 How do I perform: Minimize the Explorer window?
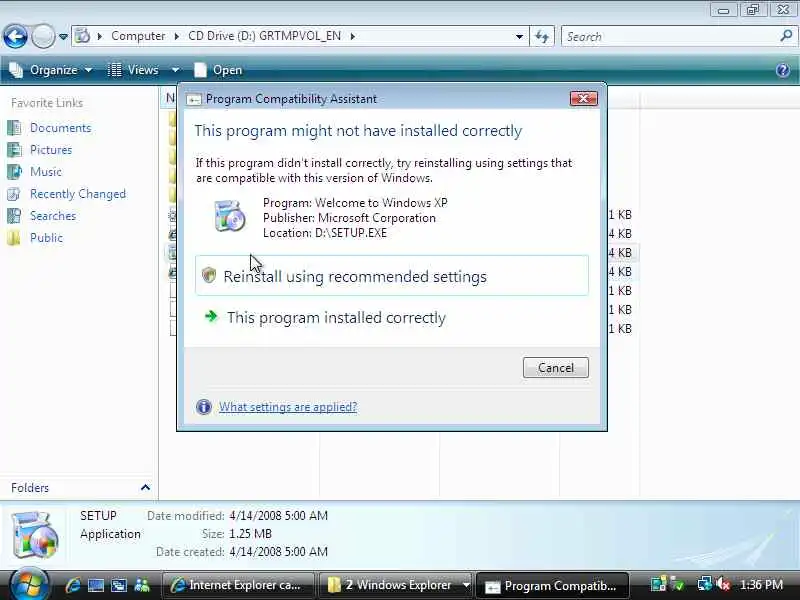723,9
